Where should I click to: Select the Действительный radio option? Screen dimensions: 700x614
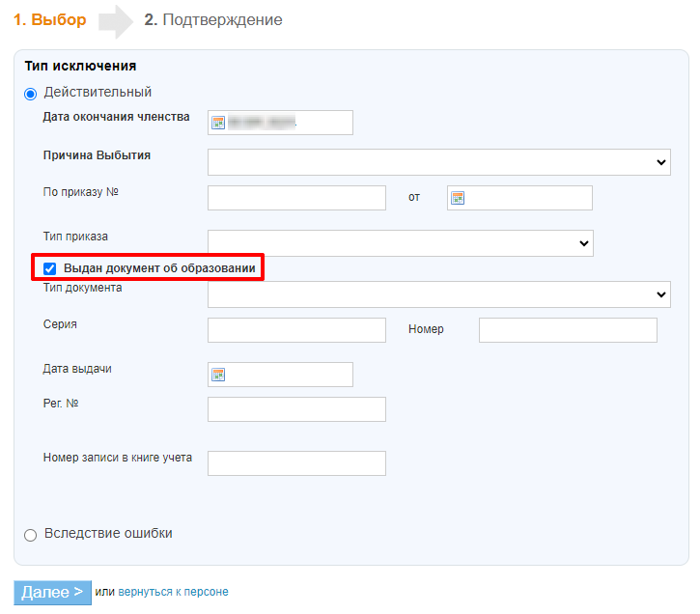(30, 94)
